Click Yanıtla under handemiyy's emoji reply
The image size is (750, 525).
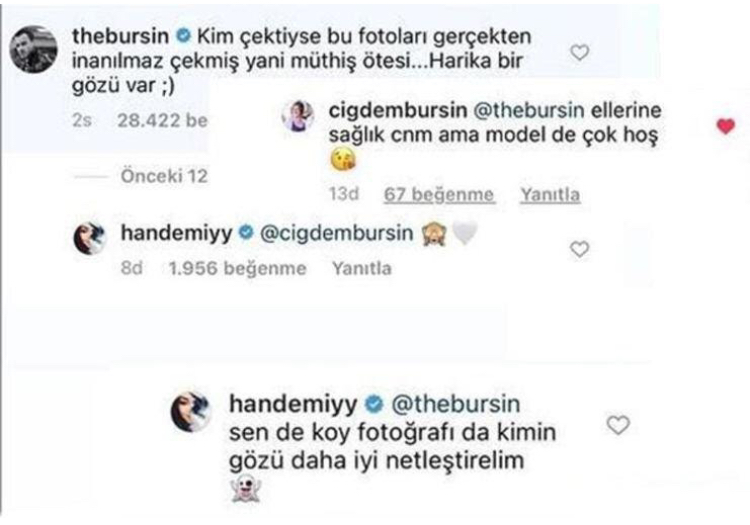click(x=362, y=268)
